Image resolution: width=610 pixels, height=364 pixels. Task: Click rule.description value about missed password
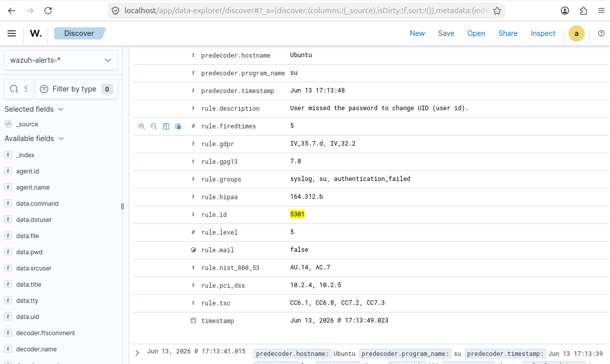click(x=380, y=108)
